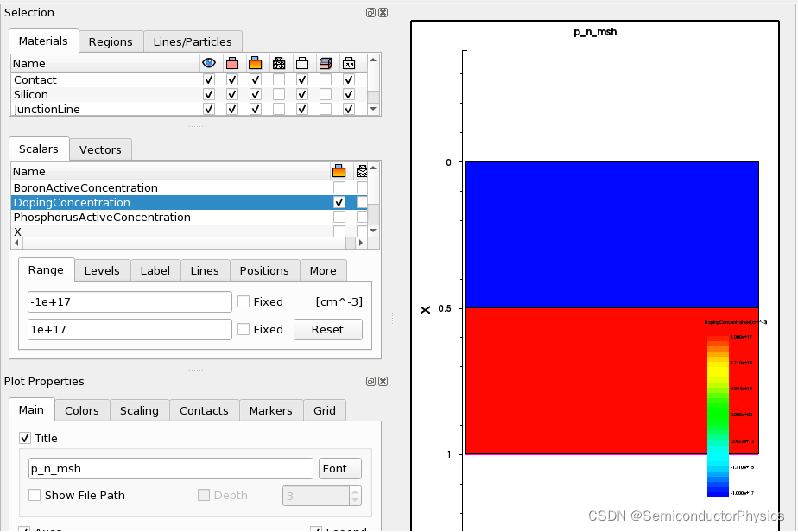The width and height of the screenshot is (798, 532).
Task: Click the orange contour icon in Scalars header
Action: click(339, 171)
